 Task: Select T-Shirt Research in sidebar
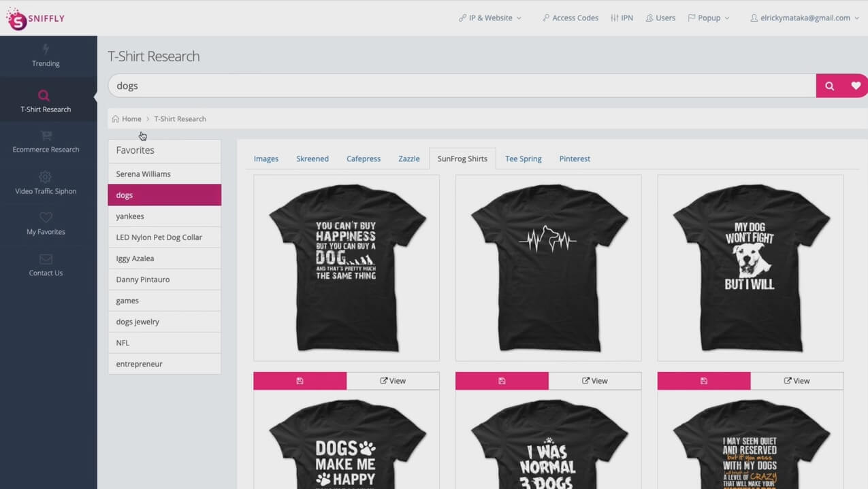46,101
